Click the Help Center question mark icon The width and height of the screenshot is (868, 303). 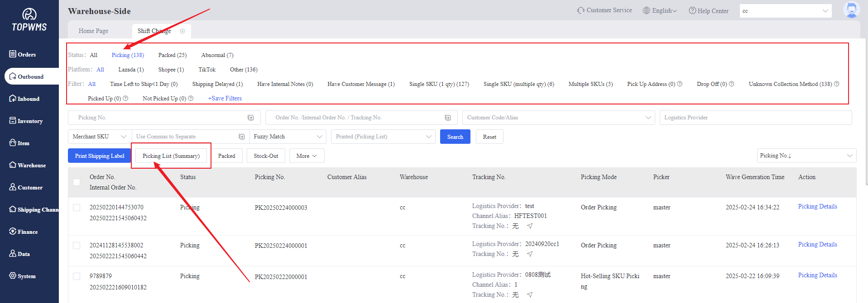click(x=692, y=10)
